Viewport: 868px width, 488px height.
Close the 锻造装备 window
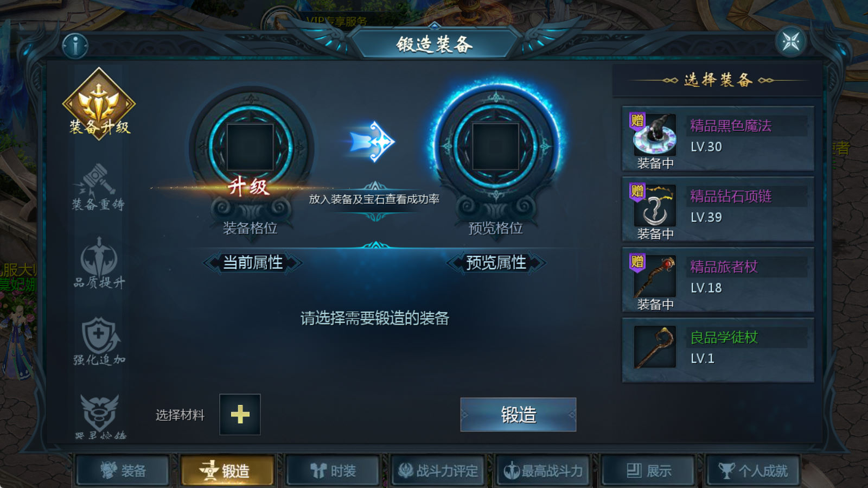point(790,41)
